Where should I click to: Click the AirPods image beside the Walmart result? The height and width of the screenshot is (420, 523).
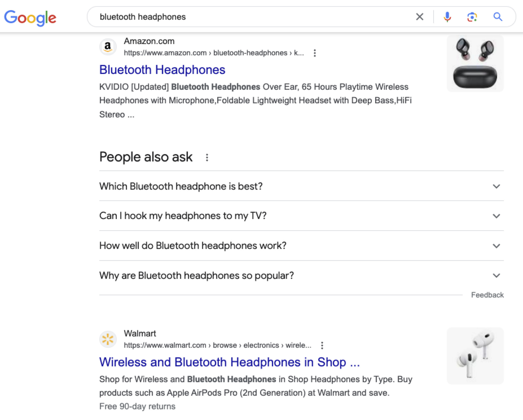click(x=475, y=355)
